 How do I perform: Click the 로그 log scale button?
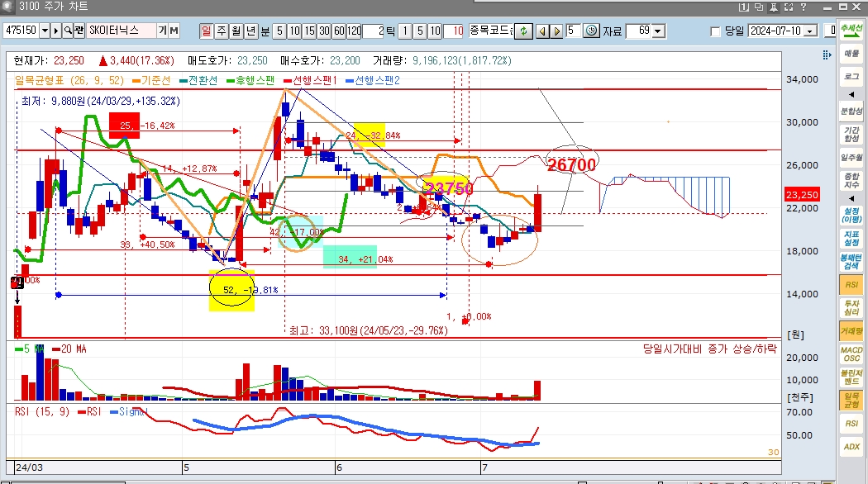pyautogui.click(x=851, y=76)
